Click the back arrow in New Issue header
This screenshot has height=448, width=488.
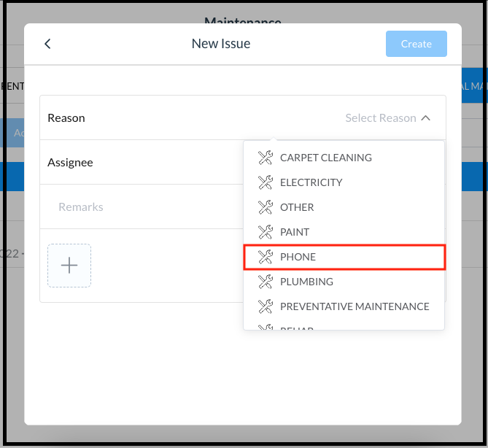click(47, 44)
